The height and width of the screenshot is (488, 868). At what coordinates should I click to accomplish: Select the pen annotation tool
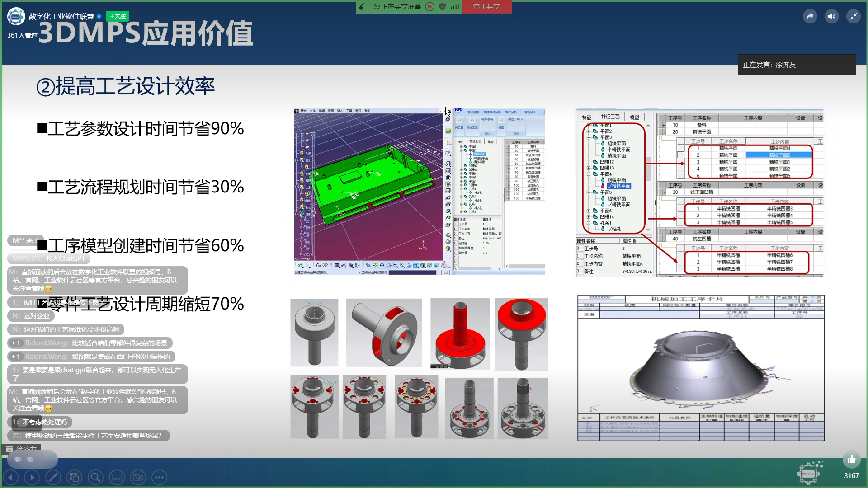[53, 477]
